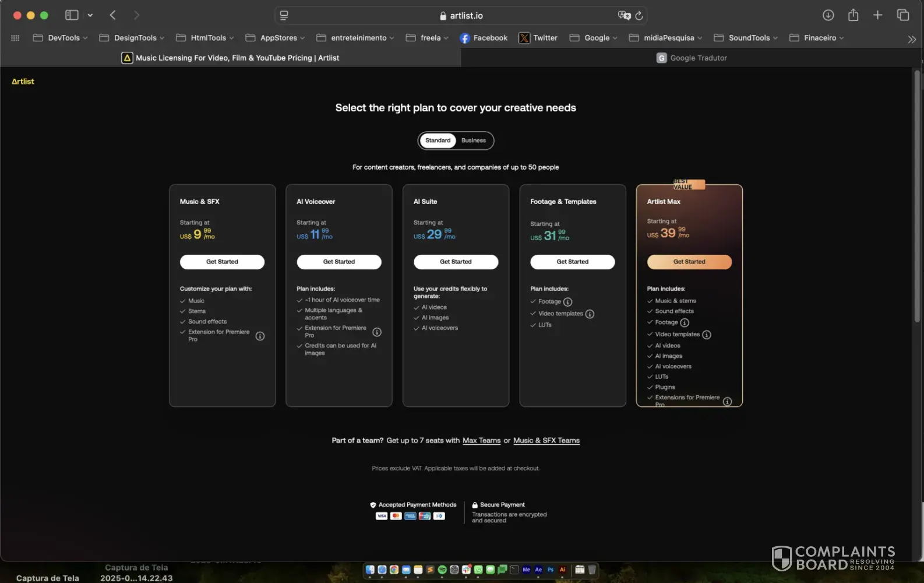Open the Max Teams link
This screenshot has height=583, width=924.
tap(481, 441)
